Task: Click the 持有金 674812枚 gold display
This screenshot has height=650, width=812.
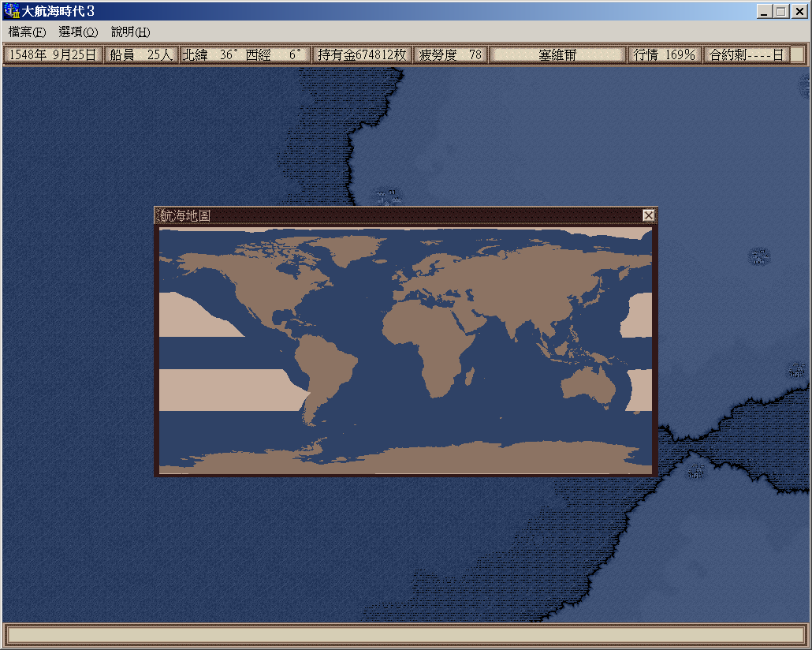Action: (x=362, y=54)
